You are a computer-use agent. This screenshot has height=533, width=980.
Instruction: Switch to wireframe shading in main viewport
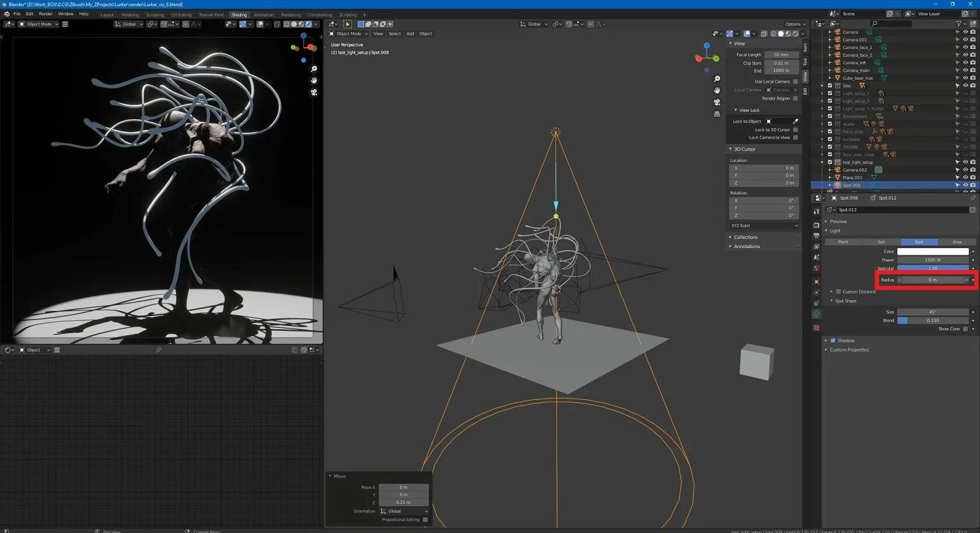[x=773, y=34]
